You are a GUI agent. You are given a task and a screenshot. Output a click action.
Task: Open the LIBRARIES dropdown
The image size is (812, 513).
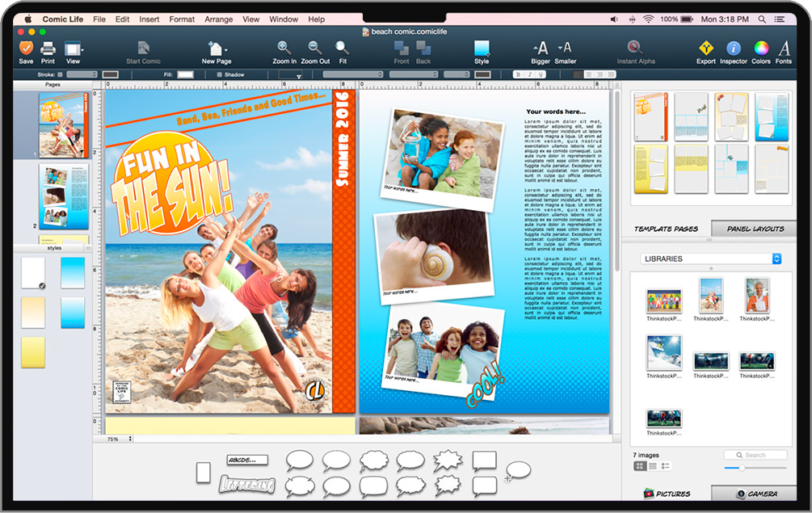pos(710,259)
